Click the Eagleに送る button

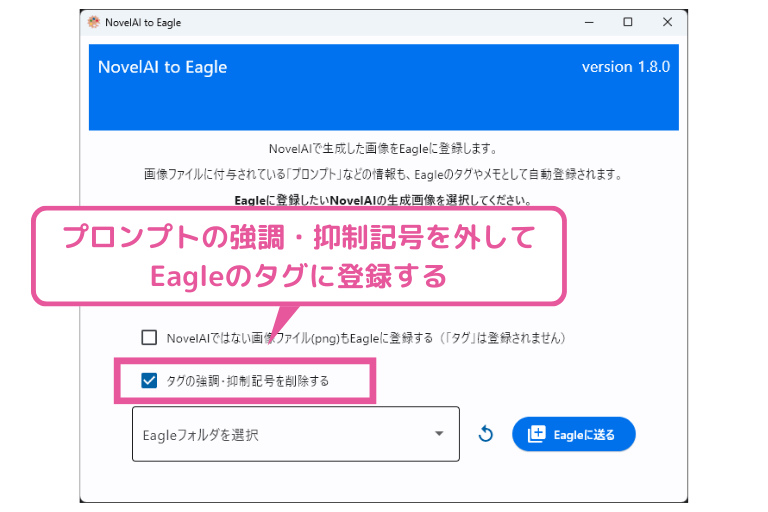[574, 434]
